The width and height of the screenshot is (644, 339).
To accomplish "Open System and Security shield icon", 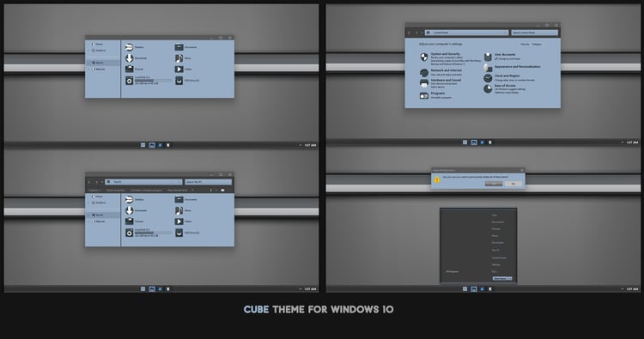I will pos(424,57).
